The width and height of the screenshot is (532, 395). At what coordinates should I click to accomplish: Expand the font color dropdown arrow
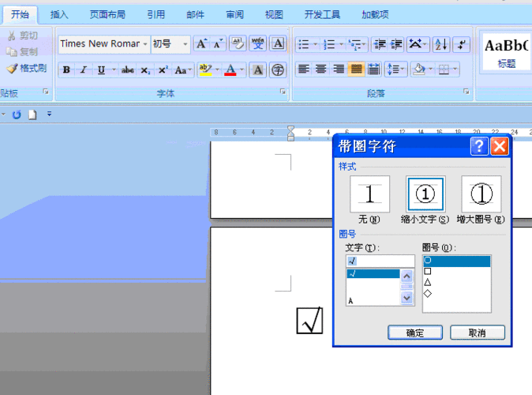(242, 70)
